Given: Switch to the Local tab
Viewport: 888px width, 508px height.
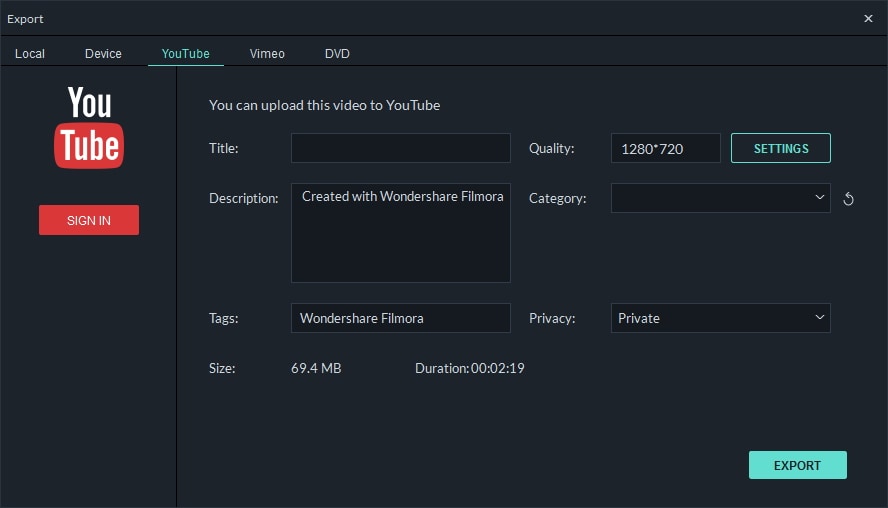Looking at the screenshot, I should coord(30,53).
